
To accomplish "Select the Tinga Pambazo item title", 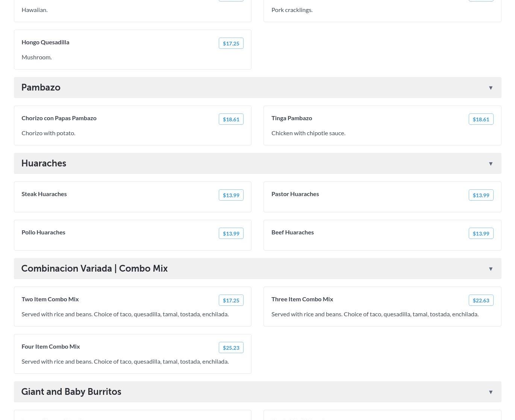I will [x=292, y=118].
